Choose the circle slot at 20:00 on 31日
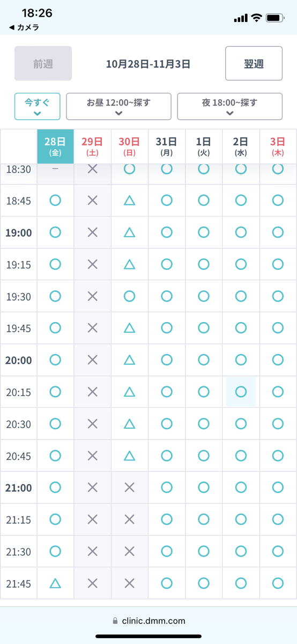 pos(167,360)
